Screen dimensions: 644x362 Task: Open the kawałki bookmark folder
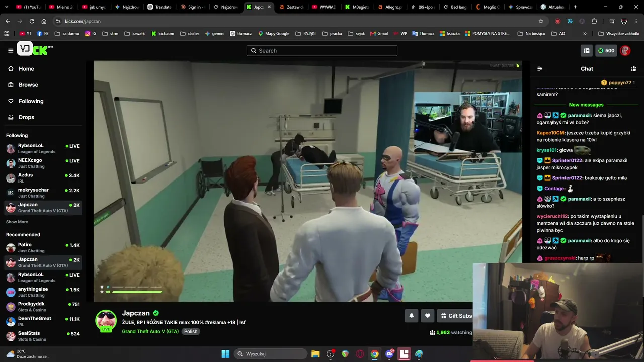(135, 34)
